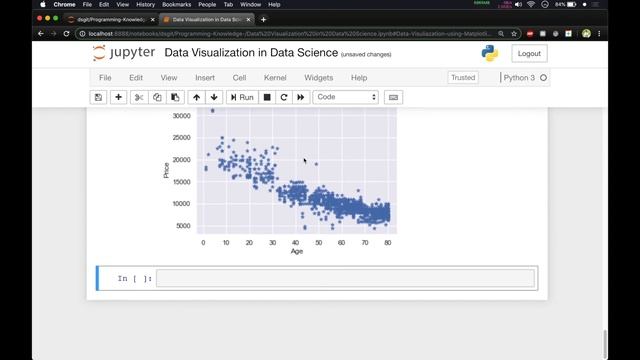
Task: Switch to the Programming-Knowledge browser tab
Action: coord(111,19)
